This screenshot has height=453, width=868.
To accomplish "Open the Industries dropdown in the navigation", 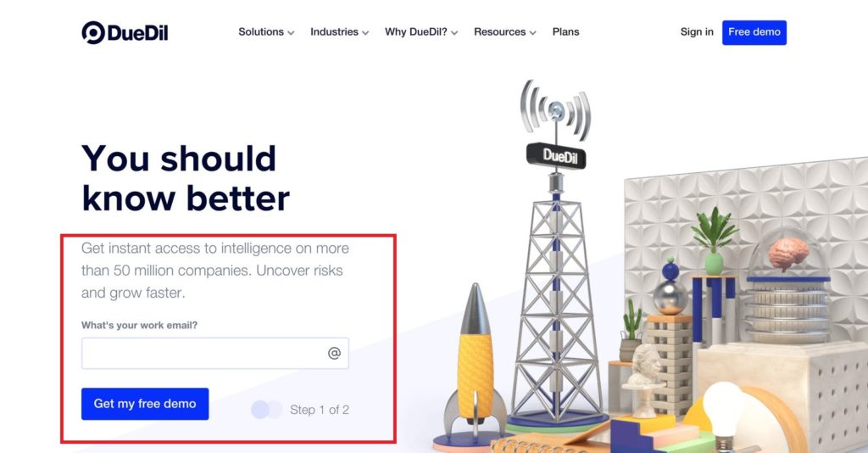I will pos(339,32).
